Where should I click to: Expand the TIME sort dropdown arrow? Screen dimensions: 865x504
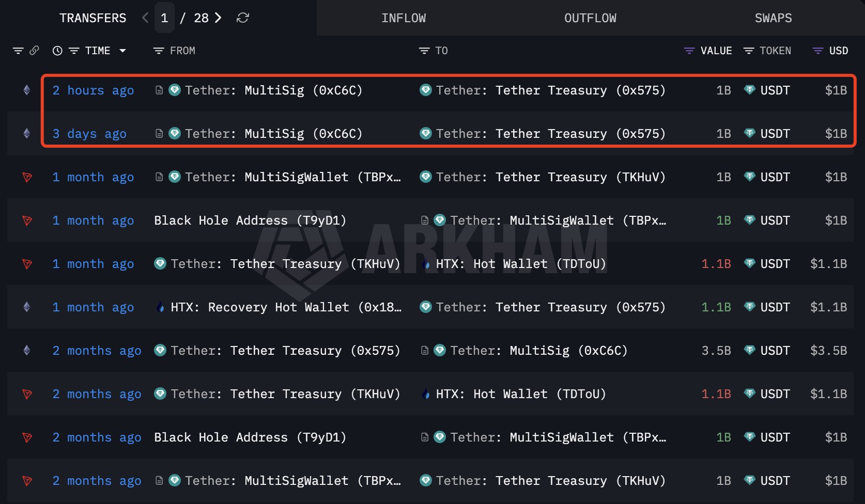pos(122,51)
